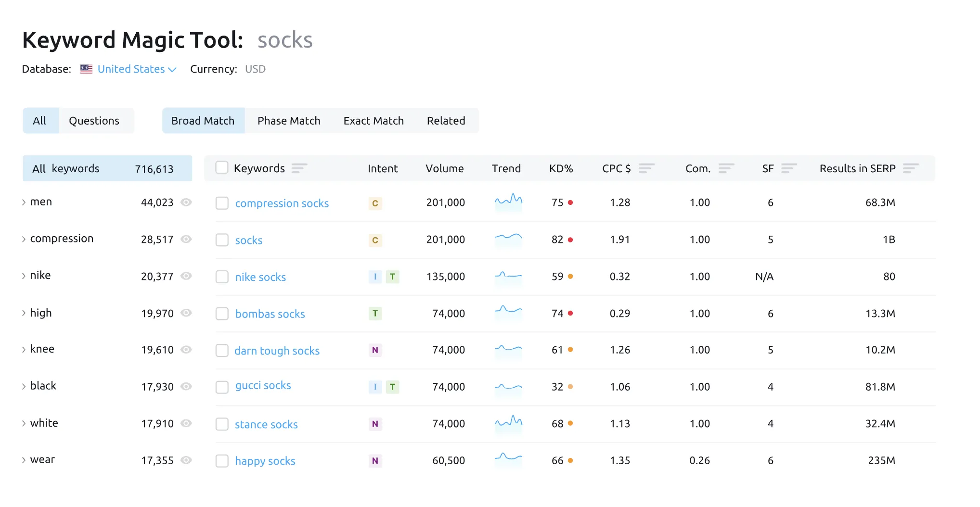Select the Related tab
Image resolution: width=980 pixels, height=507 pixels.
[x=446, y=121]
